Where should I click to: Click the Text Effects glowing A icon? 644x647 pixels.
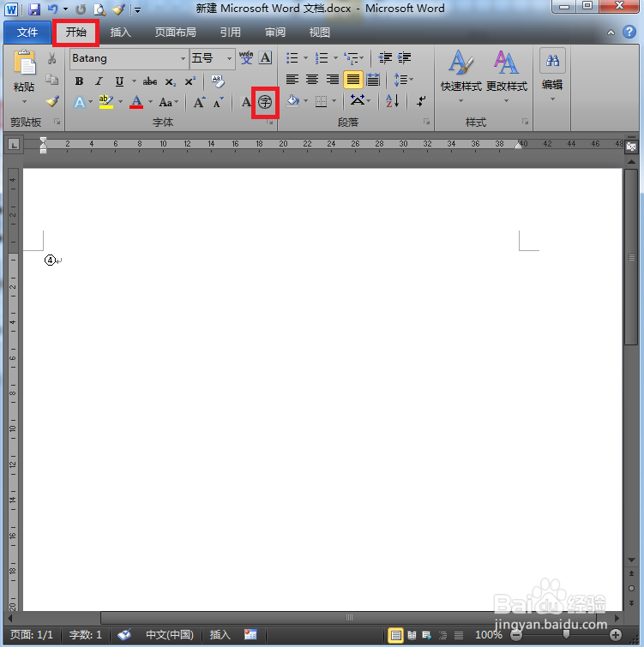(79, 102)
